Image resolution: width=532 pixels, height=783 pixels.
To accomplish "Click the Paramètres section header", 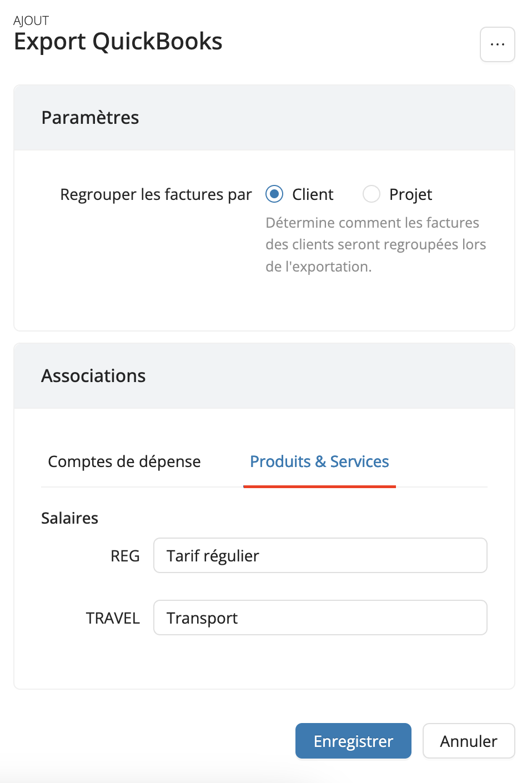I will click(90, 118).
